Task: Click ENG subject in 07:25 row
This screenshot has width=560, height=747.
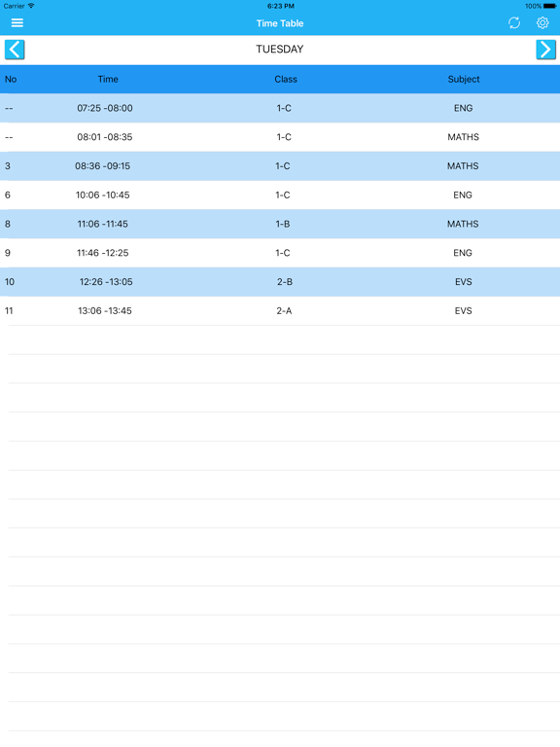Action: click(x=463, y=108)
